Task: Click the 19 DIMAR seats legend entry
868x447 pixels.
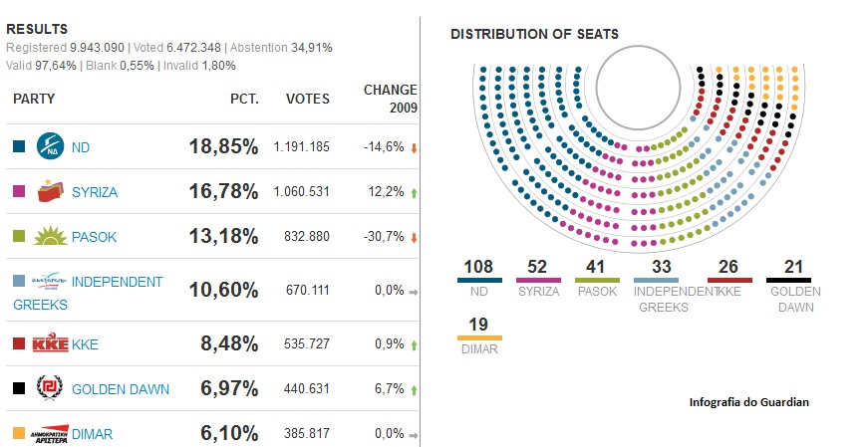Action: 479,333
